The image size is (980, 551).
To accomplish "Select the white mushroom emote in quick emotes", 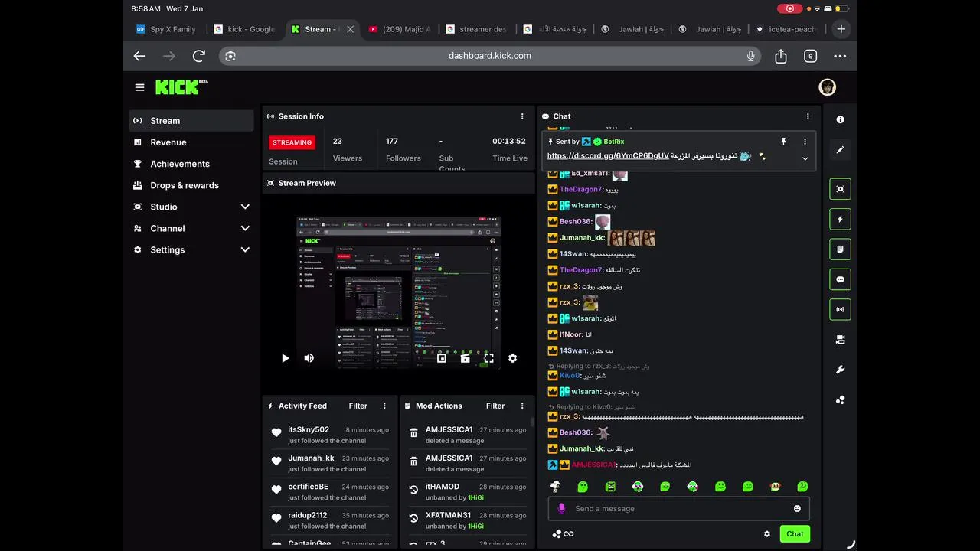I will pyautogui.click(x=555, y=487).
